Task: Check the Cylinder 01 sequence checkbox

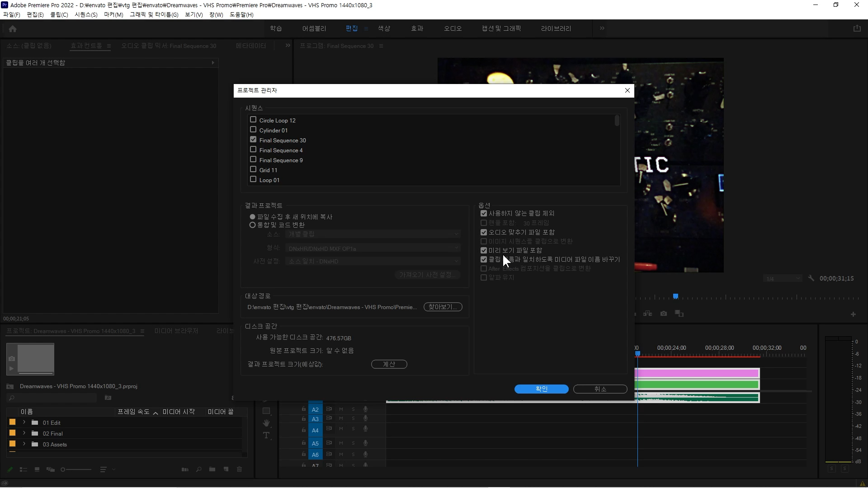Action: (253, 130)
